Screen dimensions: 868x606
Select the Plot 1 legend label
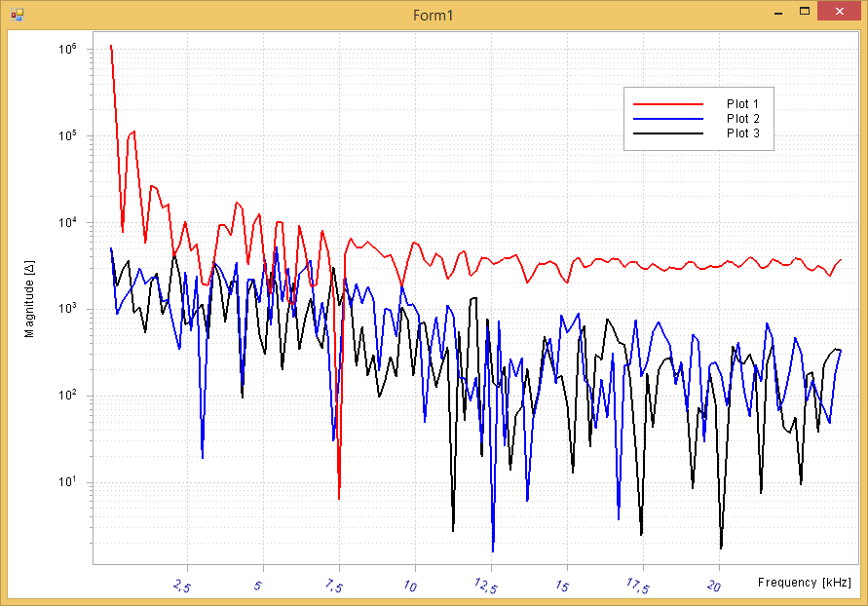click(742, 103)
